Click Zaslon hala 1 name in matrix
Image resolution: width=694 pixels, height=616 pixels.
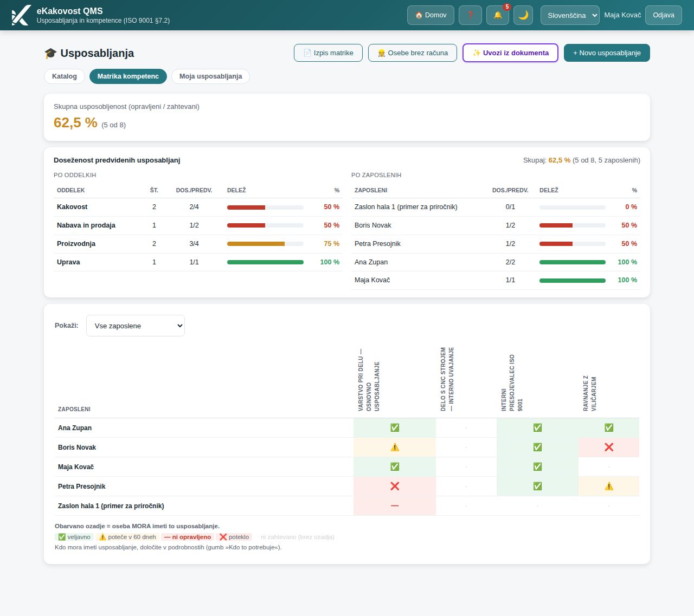[x=111, y=506]
